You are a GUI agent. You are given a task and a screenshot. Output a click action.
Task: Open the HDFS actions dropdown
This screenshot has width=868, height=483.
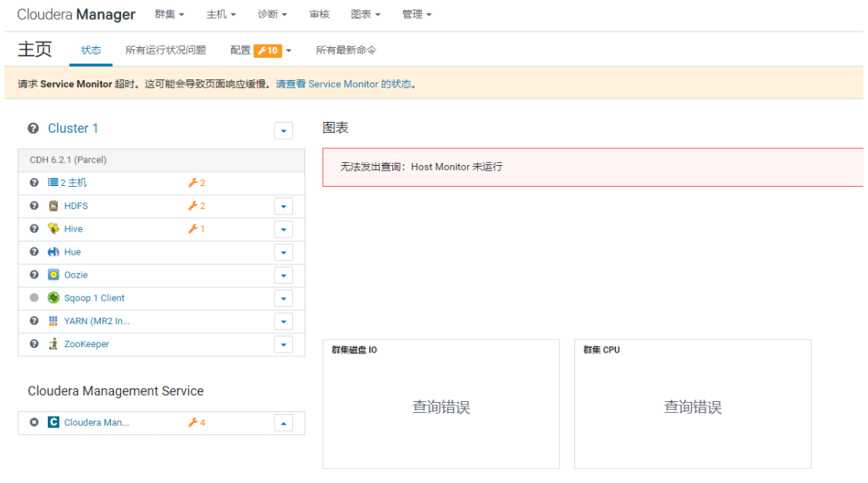coord(284,207)
